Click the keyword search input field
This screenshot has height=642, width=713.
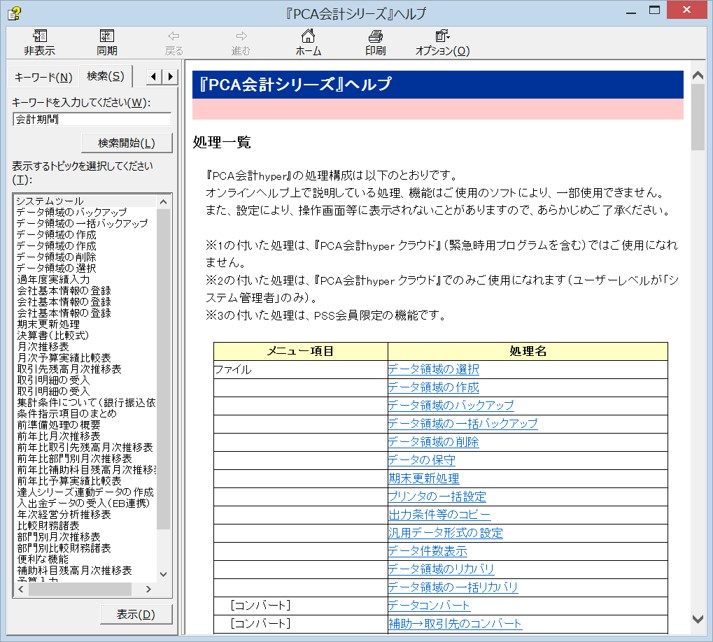point(92,119)
